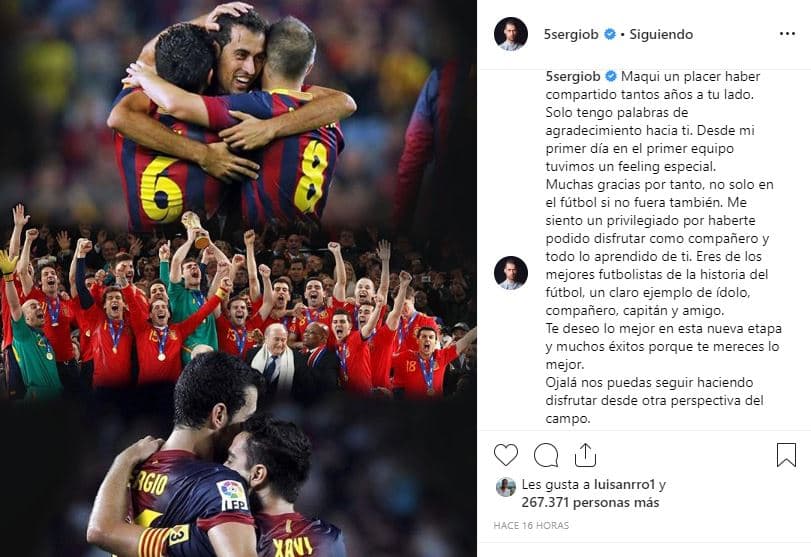
Task: Click the bottom photo showing the Xavi jersey
Action: point(238,478)
